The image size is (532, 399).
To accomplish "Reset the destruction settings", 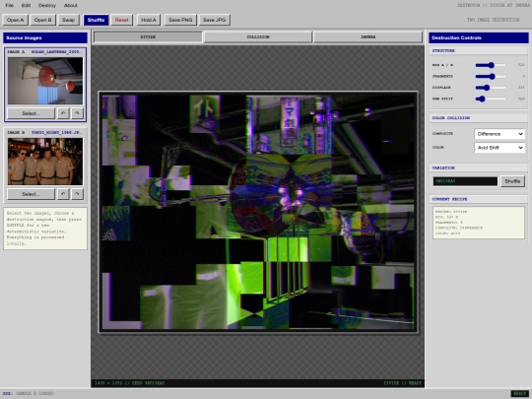I will point(121,20).
